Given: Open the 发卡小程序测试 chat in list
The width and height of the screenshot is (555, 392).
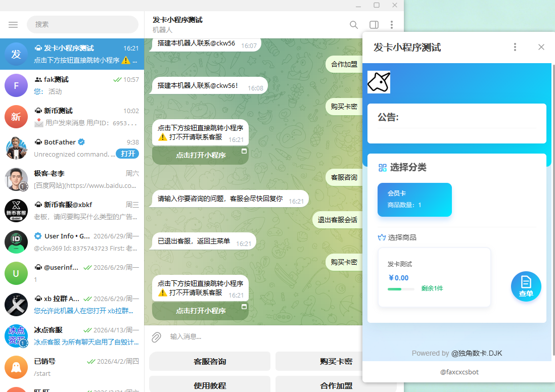Looking at the screenshot, I should click(72, 54).
